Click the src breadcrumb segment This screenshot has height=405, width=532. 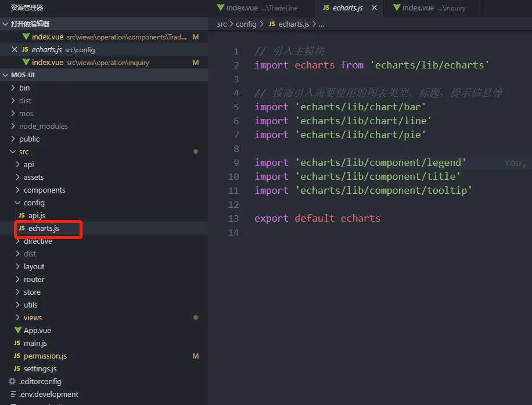pyautogui.click(x=221, y=24)
